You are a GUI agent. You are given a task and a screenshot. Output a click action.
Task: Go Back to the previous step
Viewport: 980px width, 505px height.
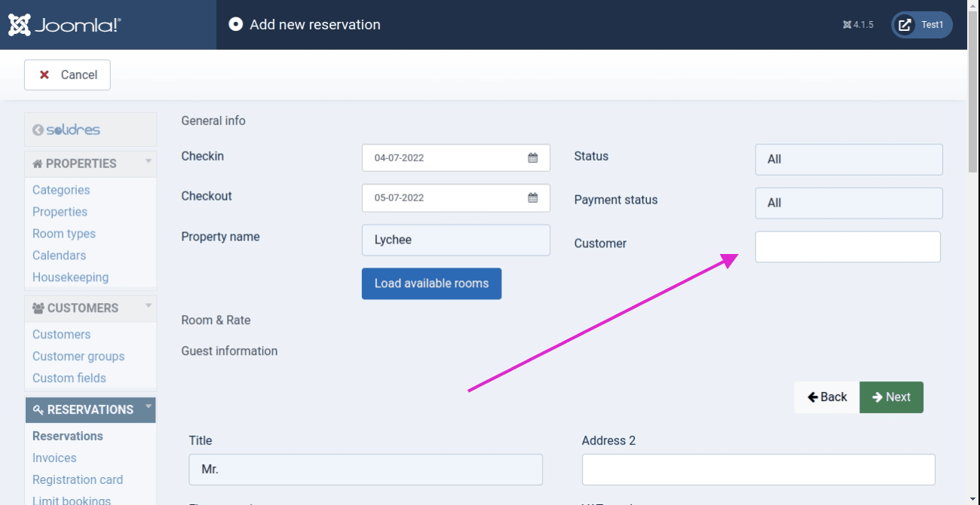pos(827,397)
